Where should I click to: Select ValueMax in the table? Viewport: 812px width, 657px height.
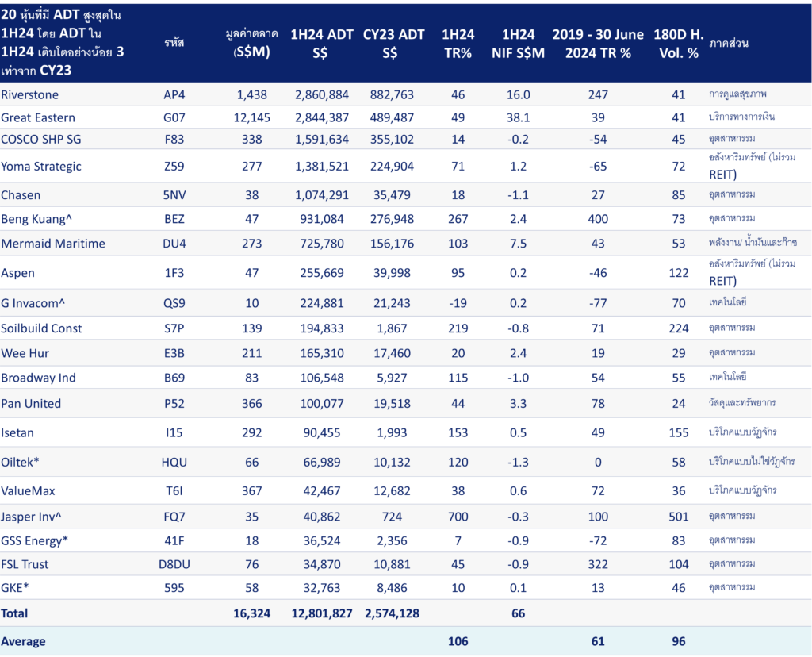point(28,490)
